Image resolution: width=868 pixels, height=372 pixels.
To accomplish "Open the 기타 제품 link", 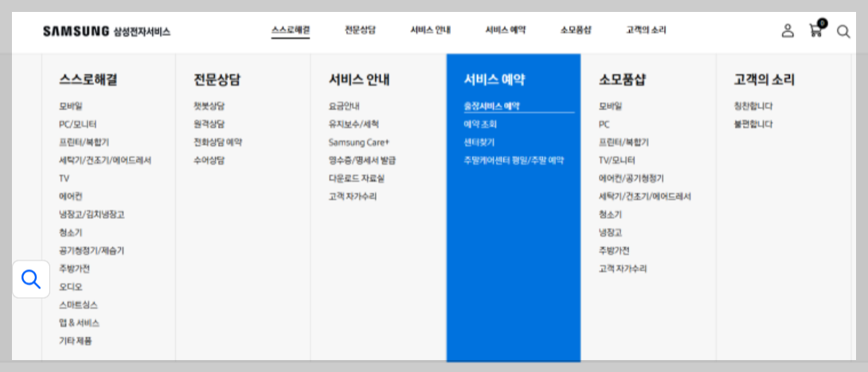I will [x=76, y=342].
